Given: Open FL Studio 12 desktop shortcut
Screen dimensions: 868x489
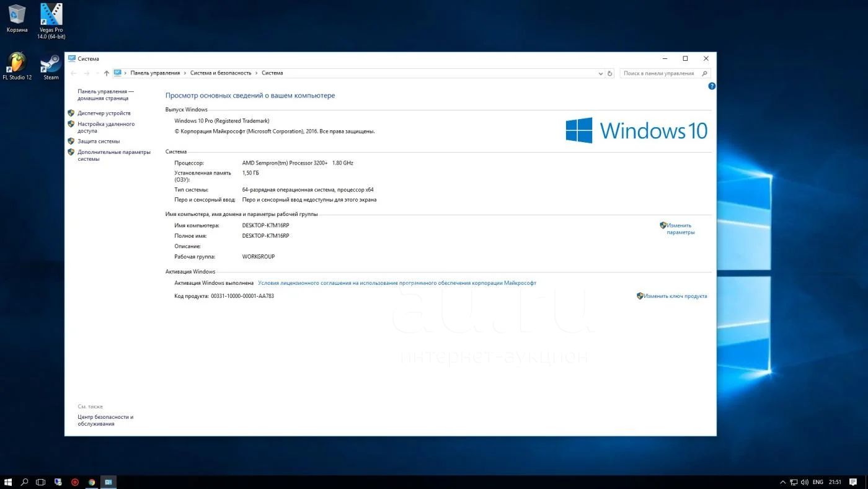Looking at the screenshot, I should pos(17,66).
